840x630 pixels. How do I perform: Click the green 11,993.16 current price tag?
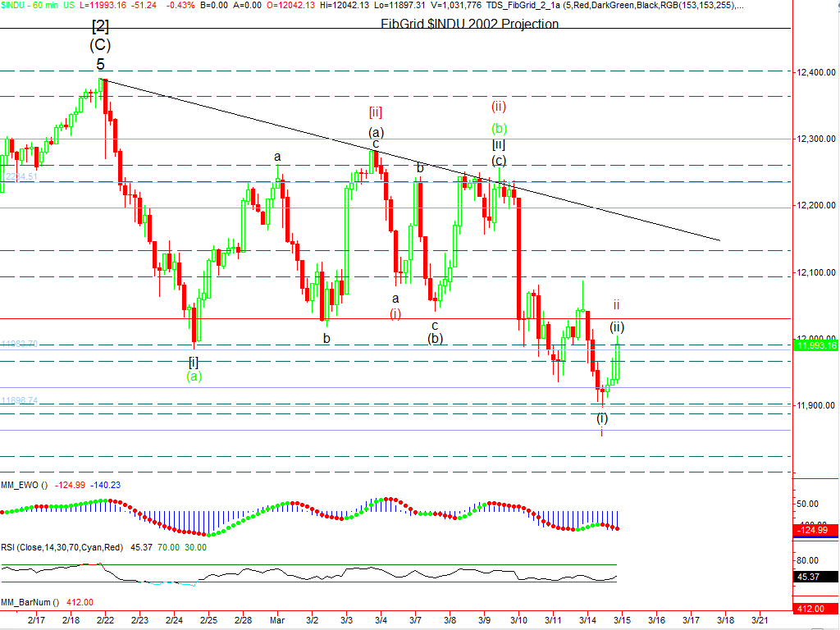click(815, 345)
